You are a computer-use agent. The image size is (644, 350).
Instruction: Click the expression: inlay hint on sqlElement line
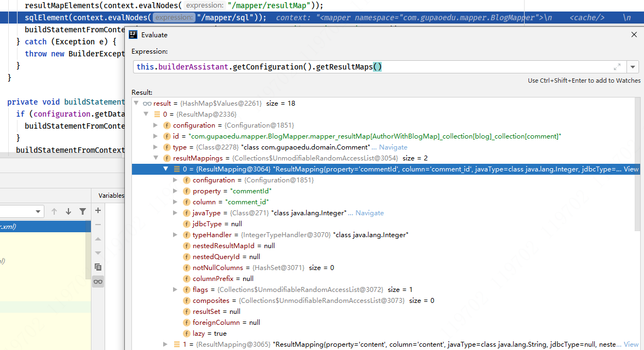[x=174, y=18]
